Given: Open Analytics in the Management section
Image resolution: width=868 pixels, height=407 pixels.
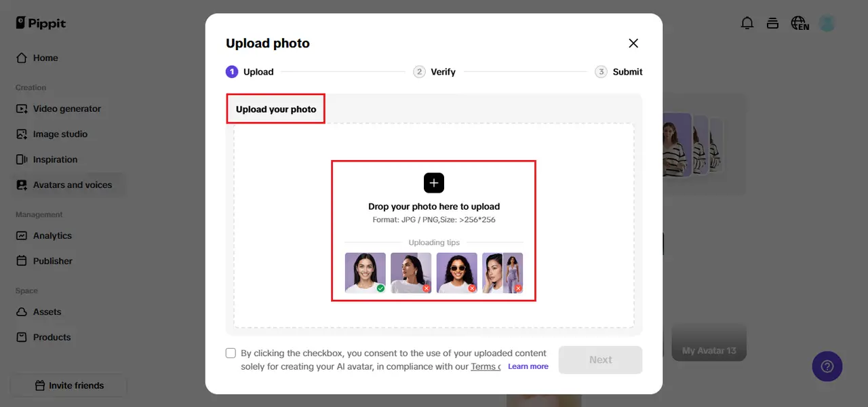Looking at the screenshot, I should 52,235.
